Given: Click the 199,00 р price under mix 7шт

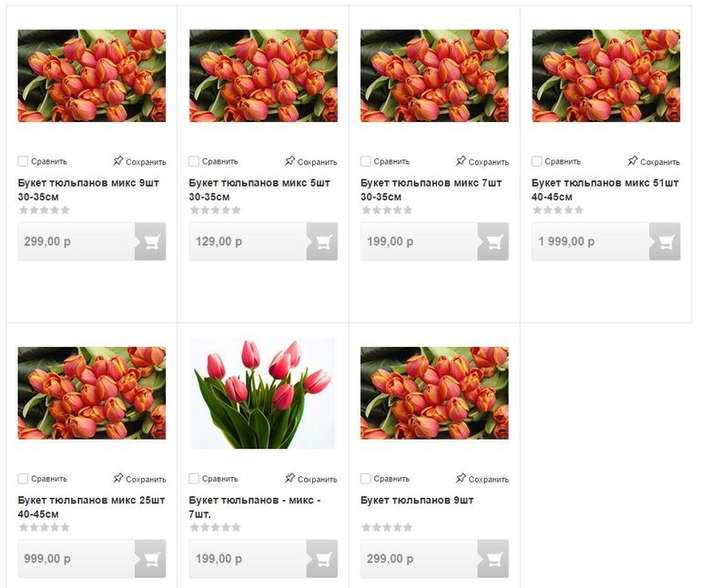Looking at the screenshot, I should pos(390,241).
